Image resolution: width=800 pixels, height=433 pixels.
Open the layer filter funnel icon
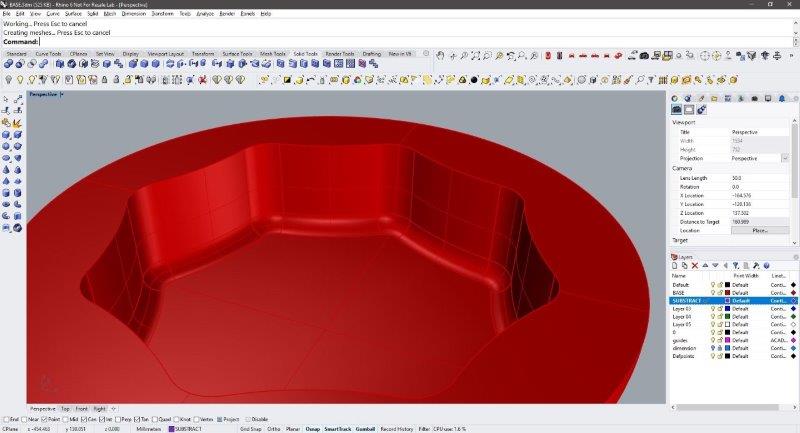(736, 266)
